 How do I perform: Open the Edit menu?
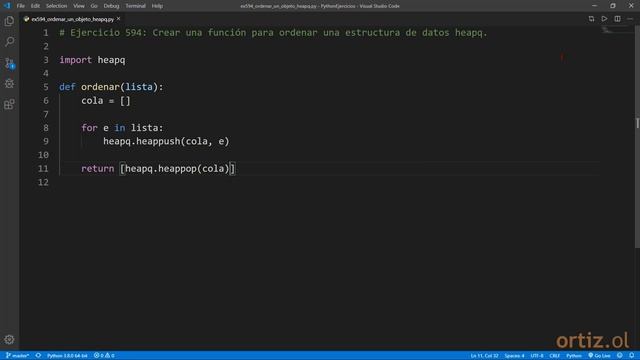click(x=35, y=6)
